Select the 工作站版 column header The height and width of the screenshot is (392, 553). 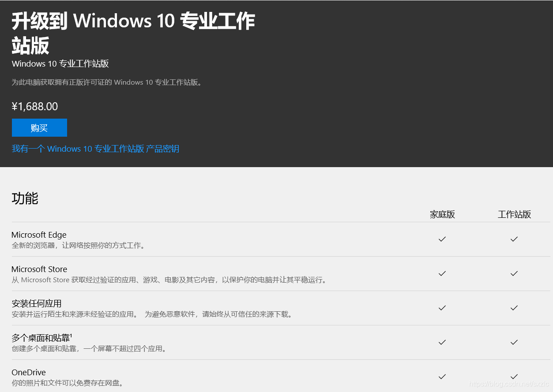coord(515,214)
